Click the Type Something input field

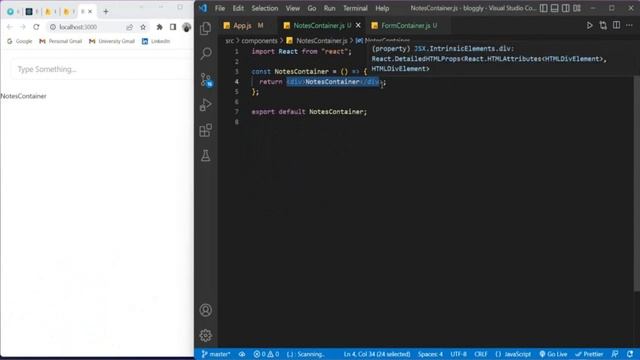coord(102,69)
